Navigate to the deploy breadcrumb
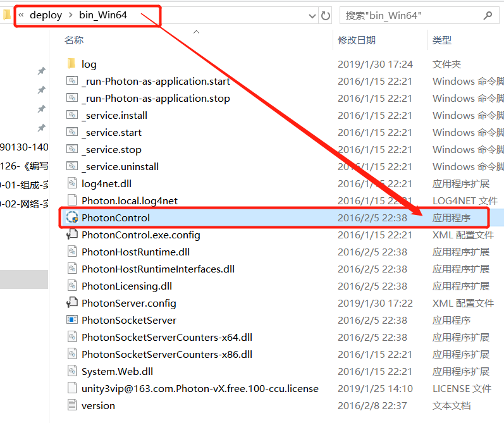The image size is (504, 423). tap(46, 15)
